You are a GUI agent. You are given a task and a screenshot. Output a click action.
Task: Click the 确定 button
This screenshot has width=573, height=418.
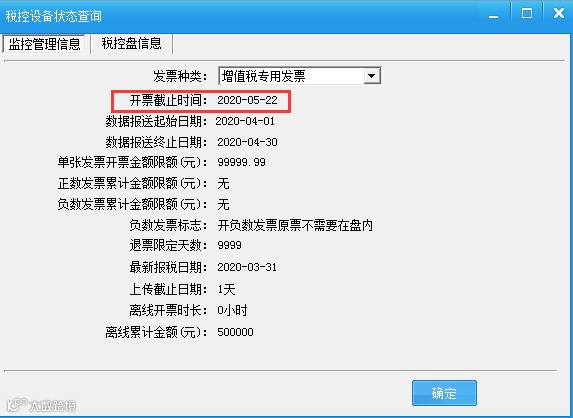coord(444,393)
